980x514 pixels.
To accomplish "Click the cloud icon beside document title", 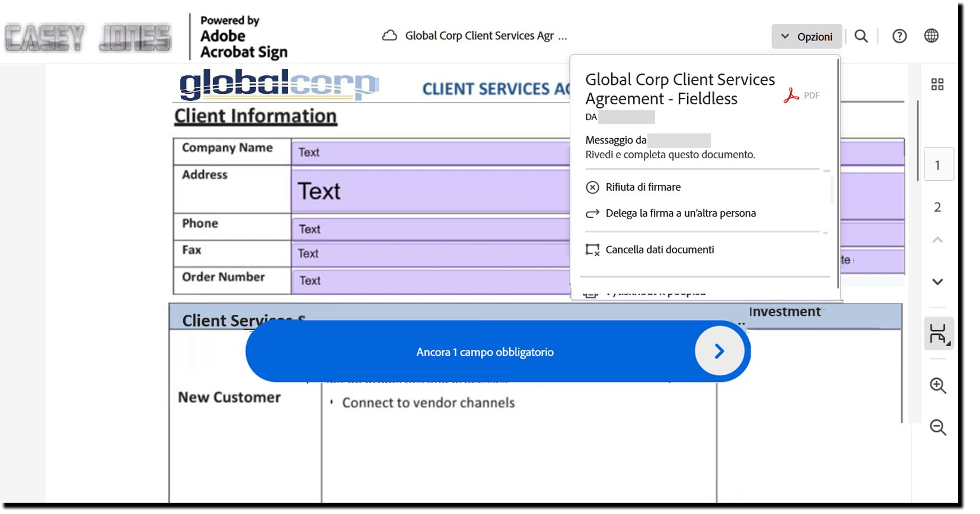I will coord(390,36).
